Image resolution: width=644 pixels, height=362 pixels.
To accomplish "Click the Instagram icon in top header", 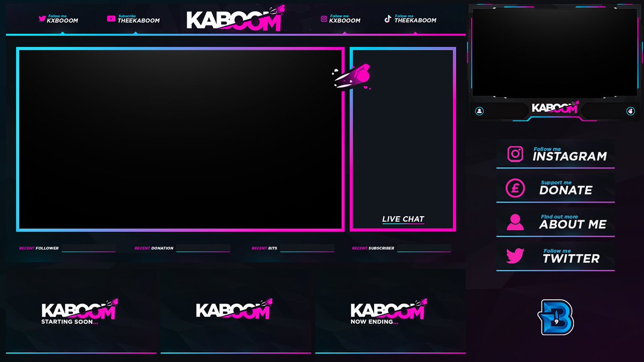I will [x=324, y=19].
